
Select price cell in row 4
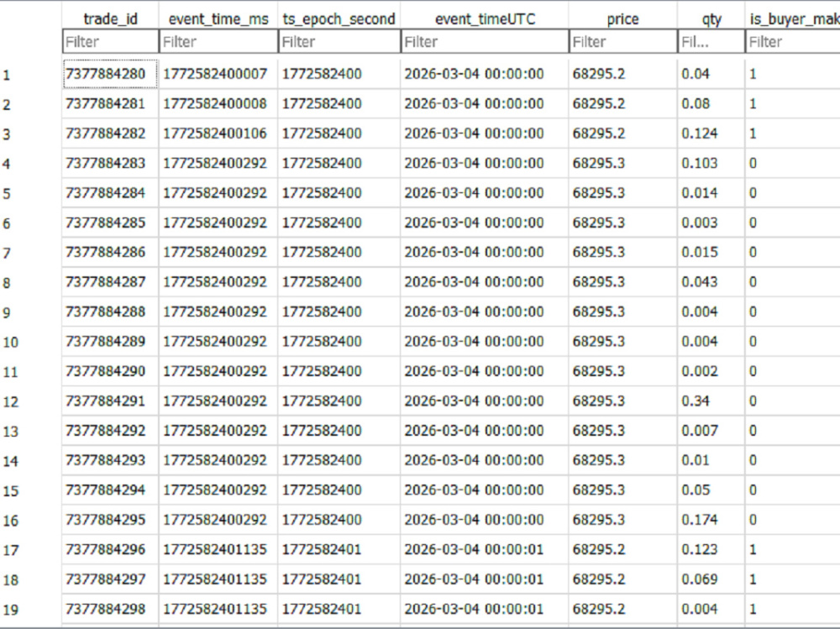point(623,163)
